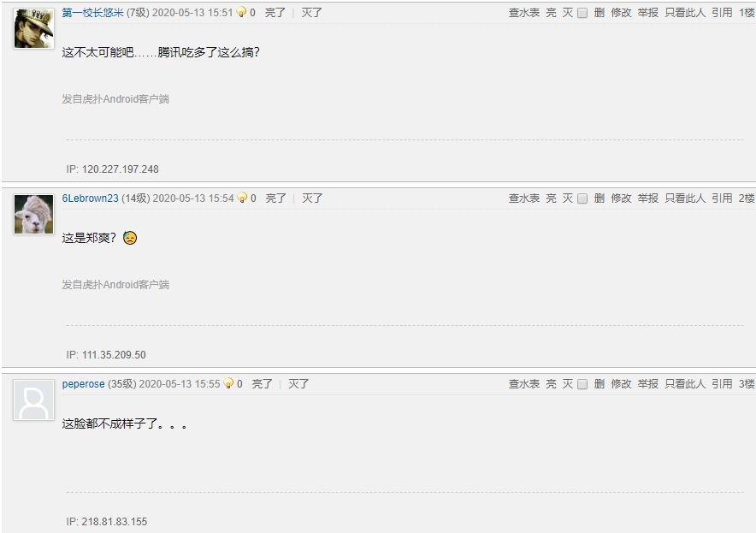Click the lightbulb icon on 6Lebrown23's post
Viewport: 756px width, 533px height.
(243, 198)
